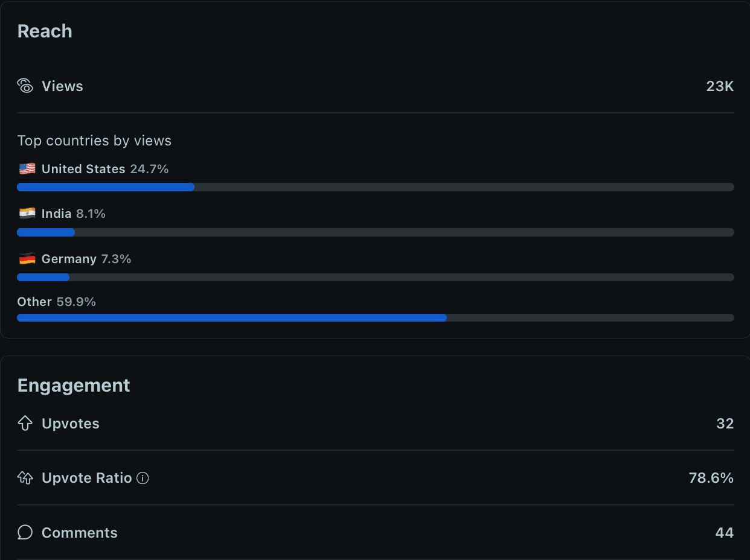Image resolution: width=750 pixels, height=560 pixels.
Task: Click the Upvotes arrow icon
Action: coord(25,424)
